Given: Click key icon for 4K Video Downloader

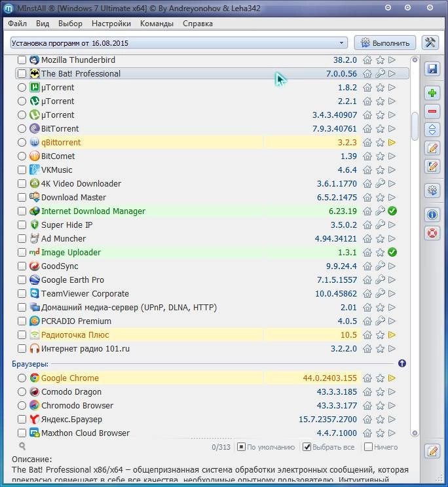Looking at the screenshot, I should point(380,183).
